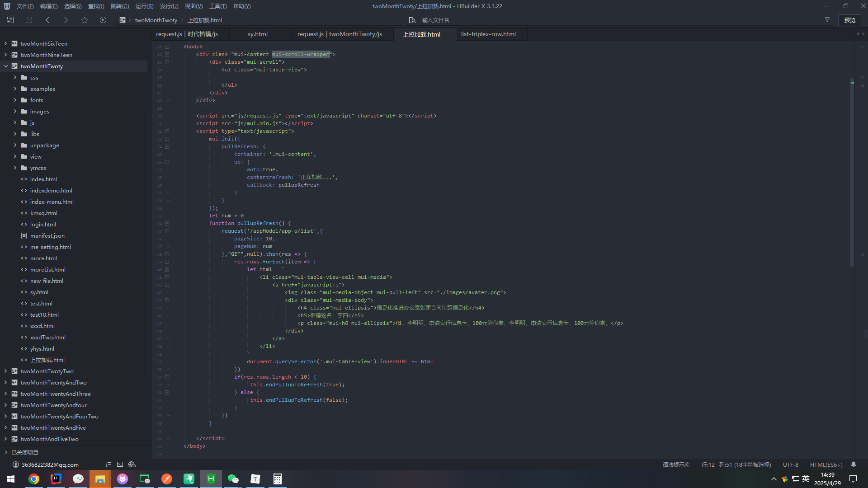Toggle fold marker at line 22
Viewport: 868px width, 488px height.
(167, 131)
